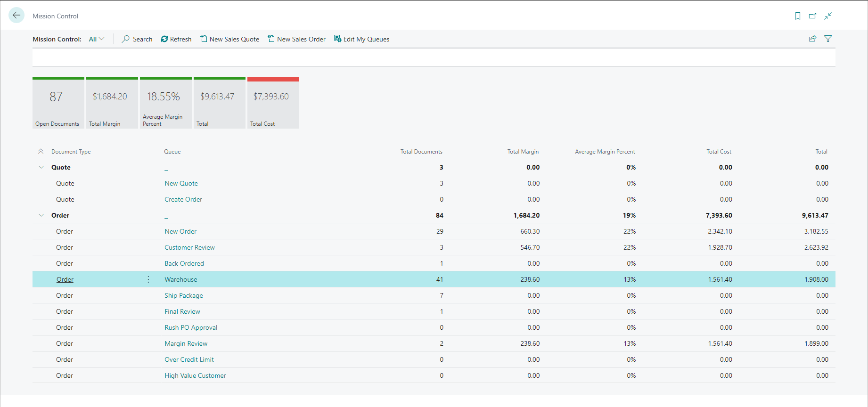Click the Search action

pyautogui.click(x=137, y=39)
